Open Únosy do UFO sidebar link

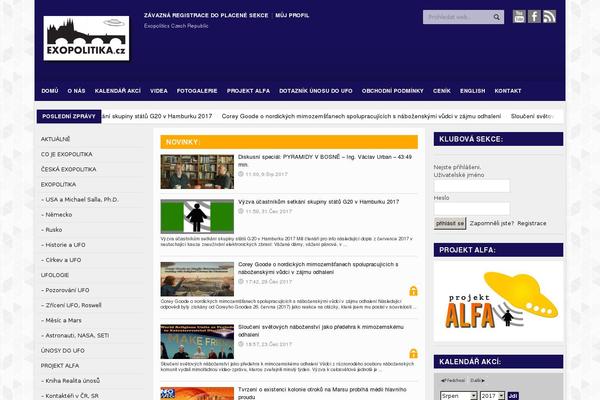pyautogui.click(x=63, y=351)
